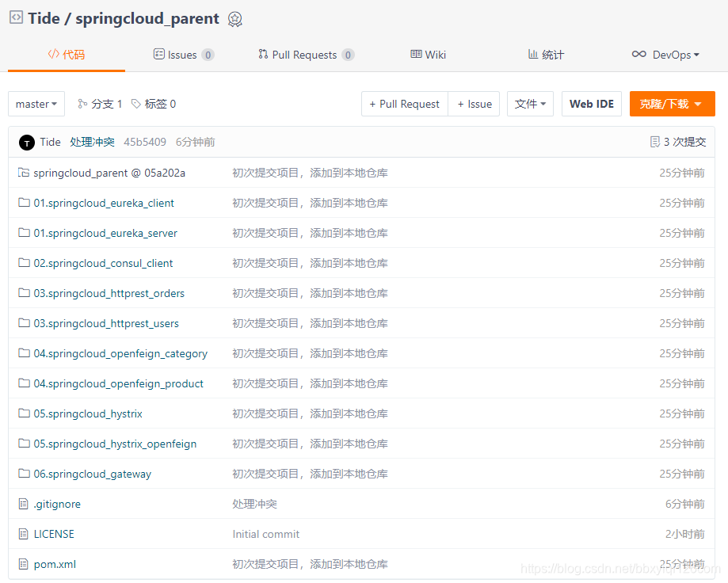Open latest commit message 处理冲突 in header
Screen dimensions: 728x583
92,142
